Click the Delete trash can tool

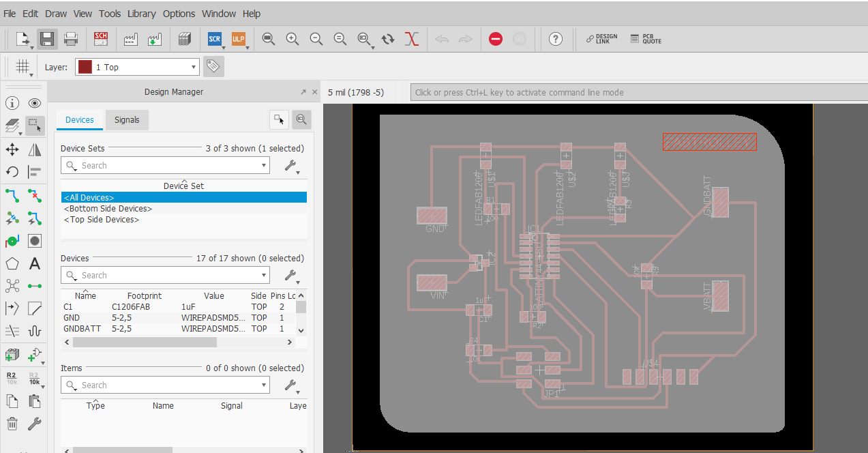pos(12,424)
